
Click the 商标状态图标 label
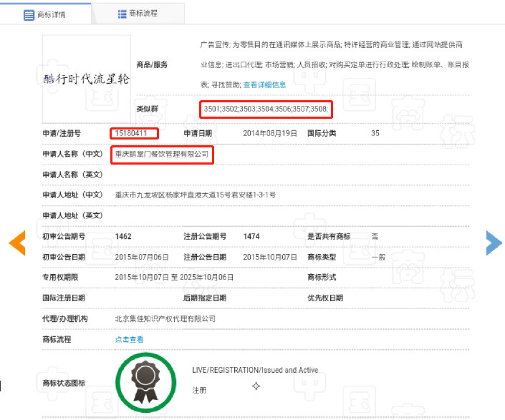[x=64, y=383]
